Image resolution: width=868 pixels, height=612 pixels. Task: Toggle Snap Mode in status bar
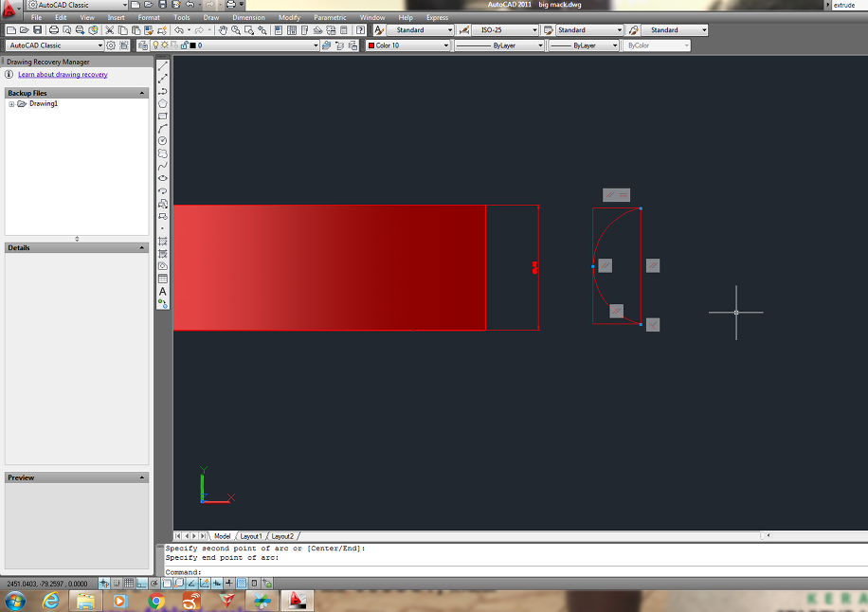(x=117, y=584)
